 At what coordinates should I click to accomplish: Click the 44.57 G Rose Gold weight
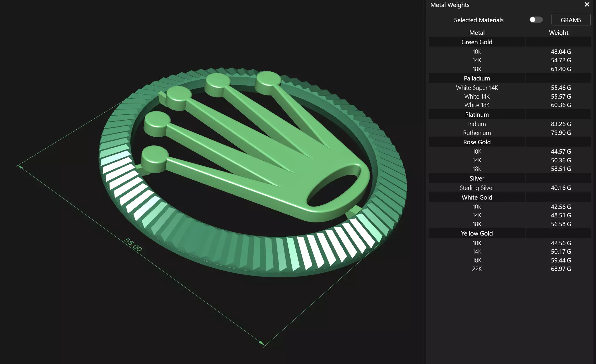pos(561,152)
